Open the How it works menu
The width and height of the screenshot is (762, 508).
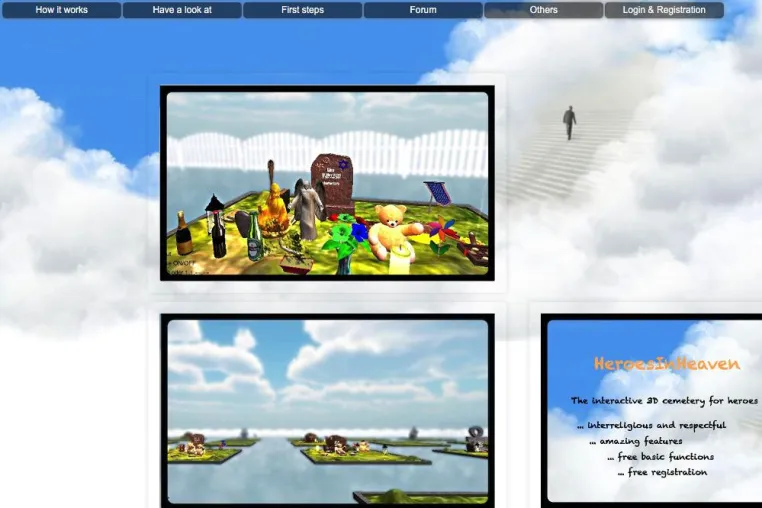click(62, 10)
